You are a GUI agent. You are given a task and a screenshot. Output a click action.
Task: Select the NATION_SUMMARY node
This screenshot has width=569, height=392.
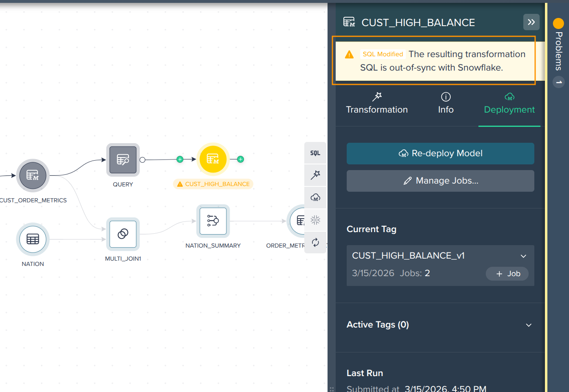point(213,221)
